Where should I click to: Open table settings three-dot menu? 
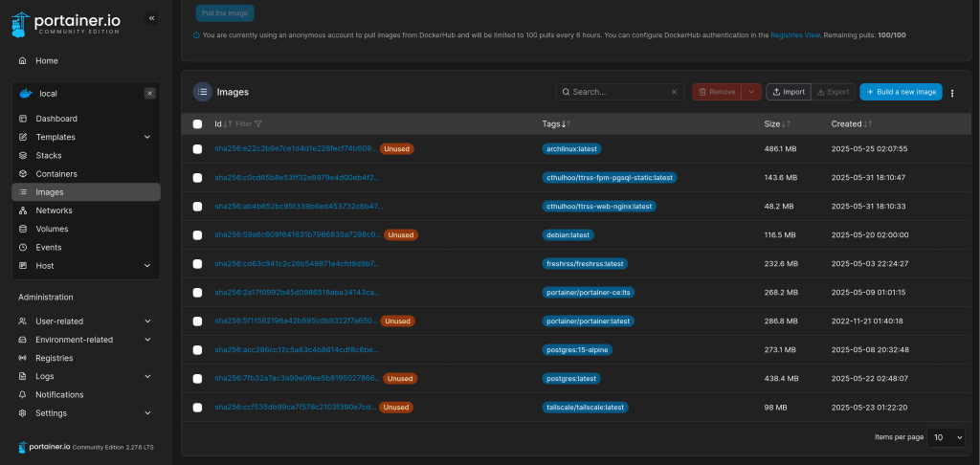[x=952, y=93]
